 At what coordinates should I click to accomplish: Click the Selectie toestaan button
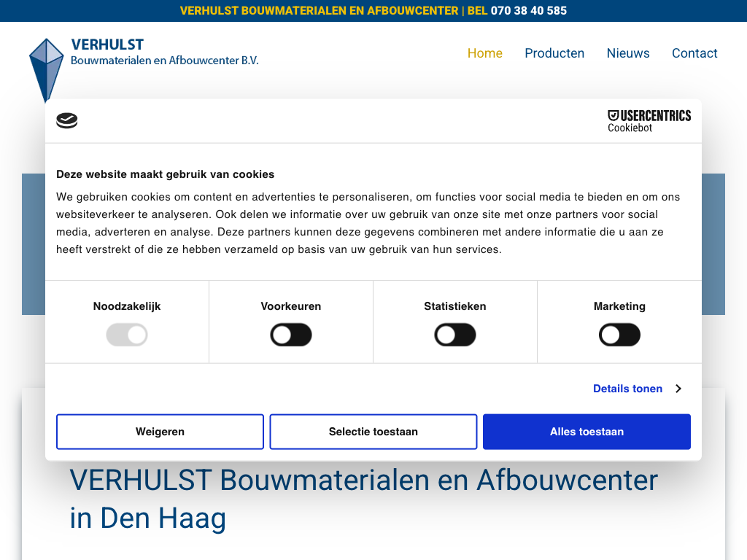click(373, 432)
